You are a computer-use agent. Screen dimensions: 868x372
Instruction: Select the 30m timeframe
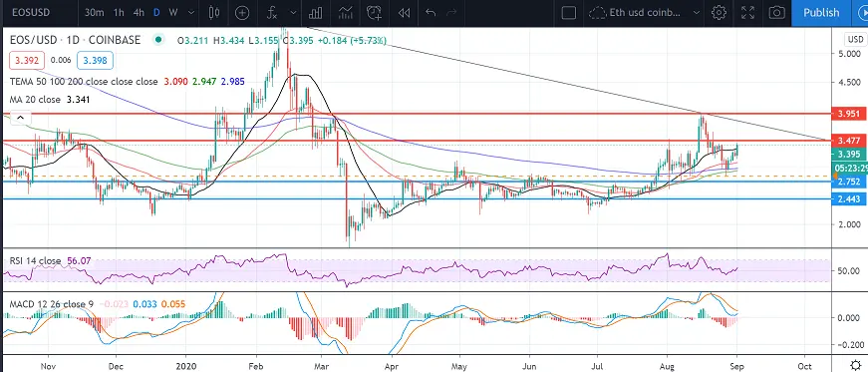pos(94,12)
